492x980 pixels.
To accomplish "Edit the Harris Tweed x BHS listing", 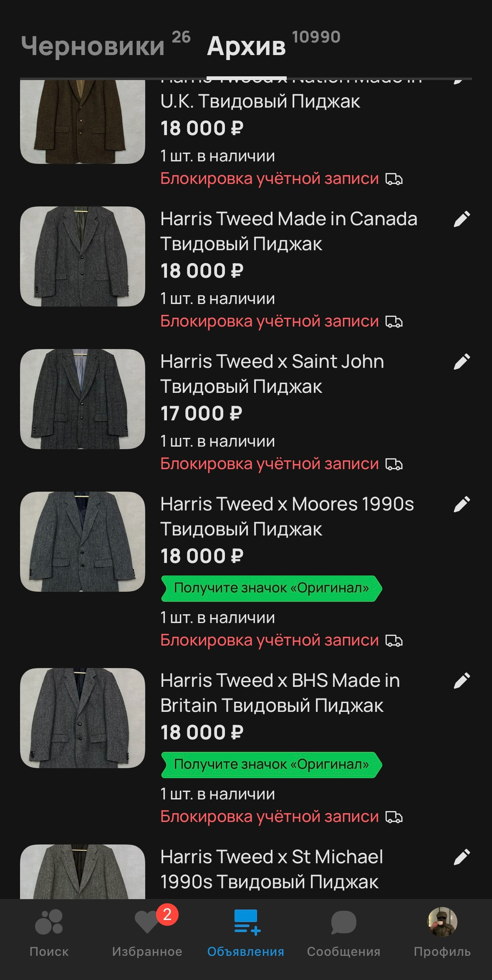I will (462, 681).
